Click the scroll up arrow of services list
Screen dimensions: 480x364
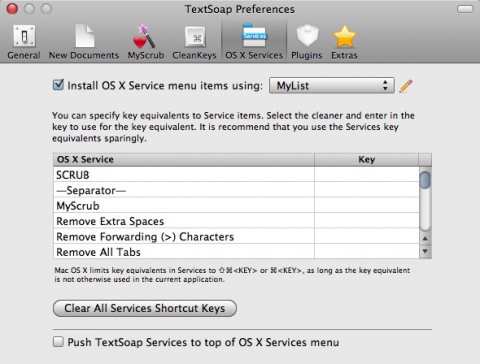(425, 239)
